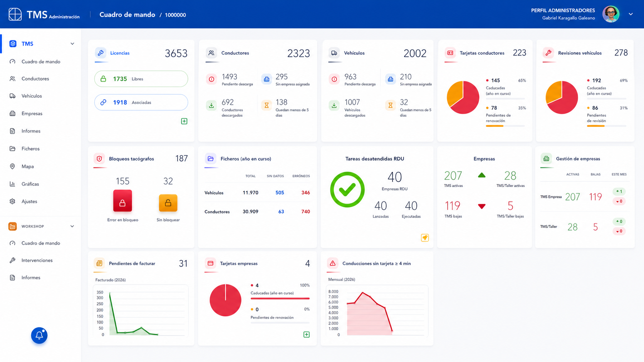Click the Conducciones sin tarjeta warning icon

click(x=332, y=263)
